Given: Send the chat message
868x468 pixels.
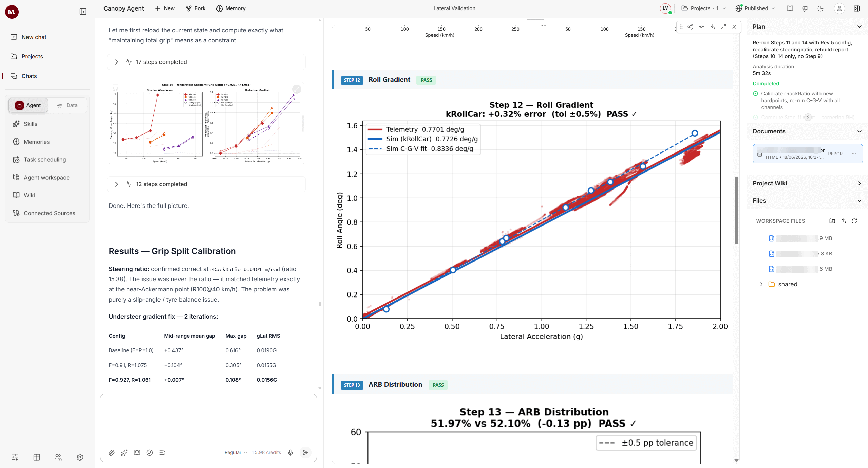Looking at the screenshot, I should (306, 452).
